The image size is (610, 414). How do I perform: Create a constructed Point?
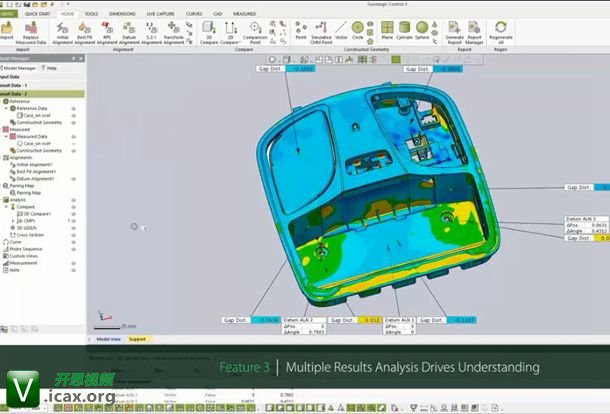[x=301, y=30]
